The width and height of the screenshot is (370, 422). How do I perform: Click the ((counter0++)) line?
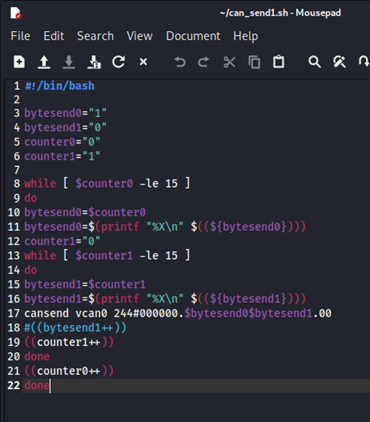(x=69, y=371)
